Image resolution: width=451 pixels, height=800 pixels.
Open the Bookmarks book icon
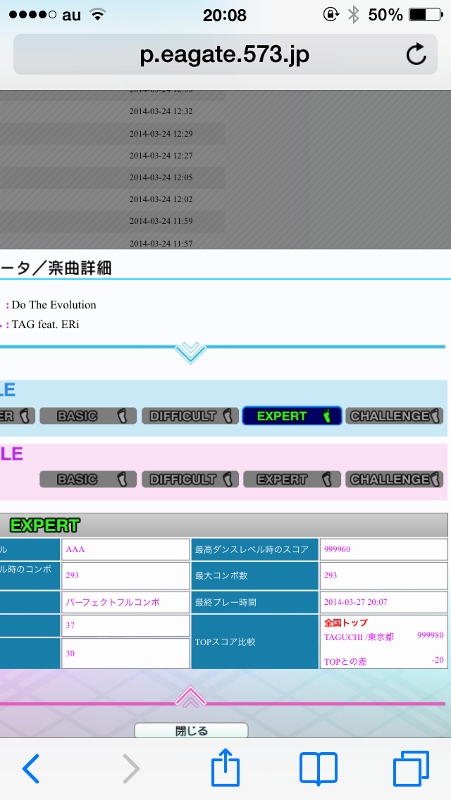(x=318, y=768)
